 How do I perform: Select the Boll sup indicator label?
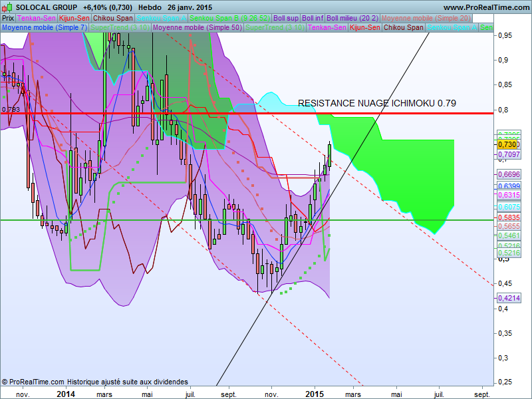285,18
